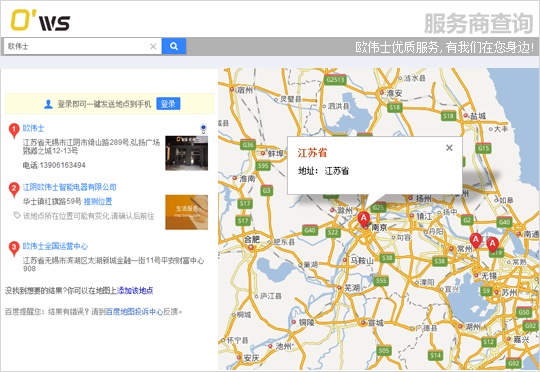
Task: Click the O'ws logo
Action: [40, 20]
